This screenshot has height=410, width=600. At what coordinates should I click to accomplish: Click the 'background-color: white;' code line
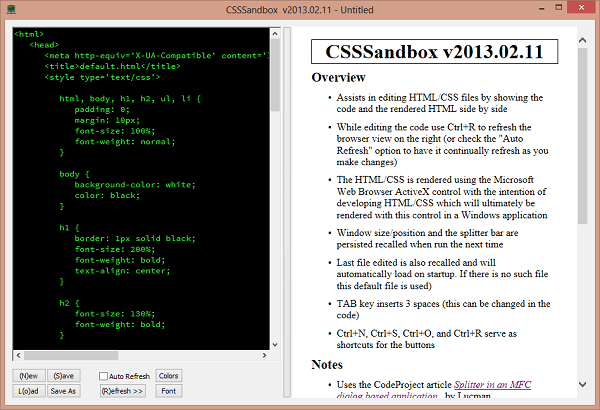[135, 185]
